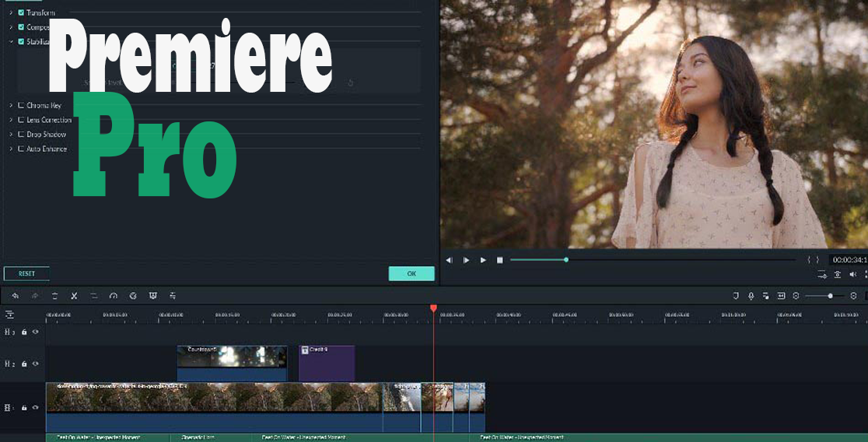Click the icon right of audio mixer

[x=781, y=296]
